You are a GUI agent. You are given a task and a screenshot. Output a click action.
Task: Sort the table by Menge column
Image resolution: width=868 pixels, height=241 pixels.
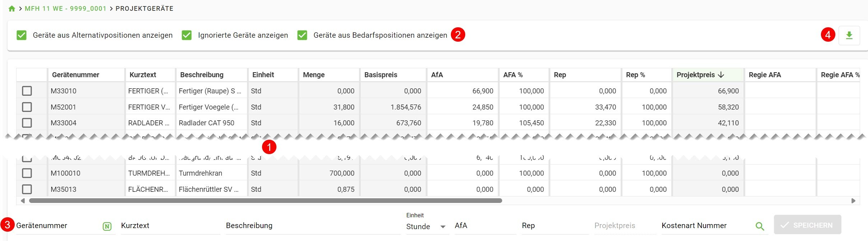(314, 75)
